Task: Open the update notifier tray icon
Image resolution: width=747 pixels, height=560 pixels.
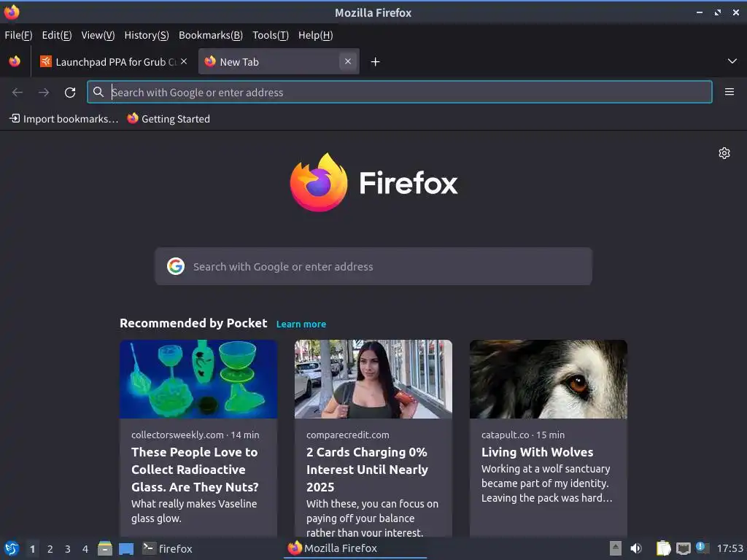Action: (703, 548)
